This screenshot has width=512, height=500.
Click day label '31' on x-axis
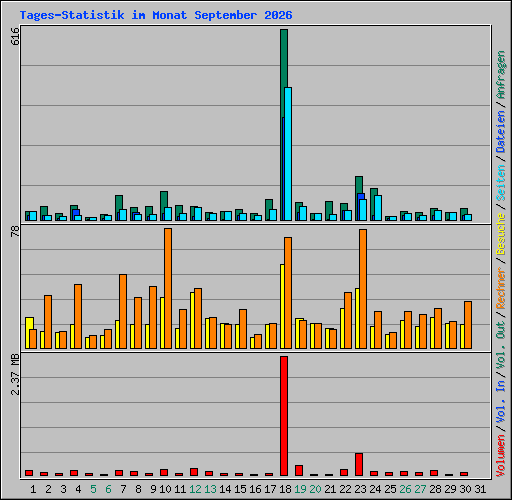pyautogui.click(x=480, y=489)
